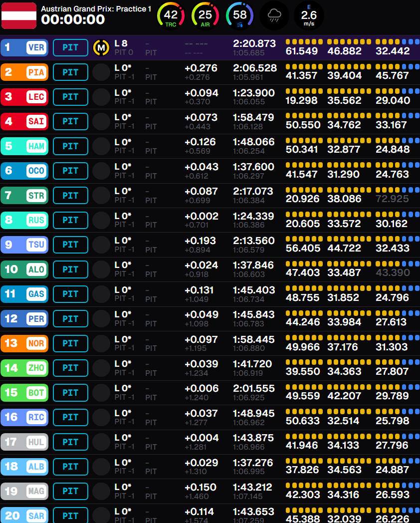Screen dimensions: 420x523
Task: Click GAS's last lap time 1:45.403
Action: pyautogui.click(x=254, y=290)
